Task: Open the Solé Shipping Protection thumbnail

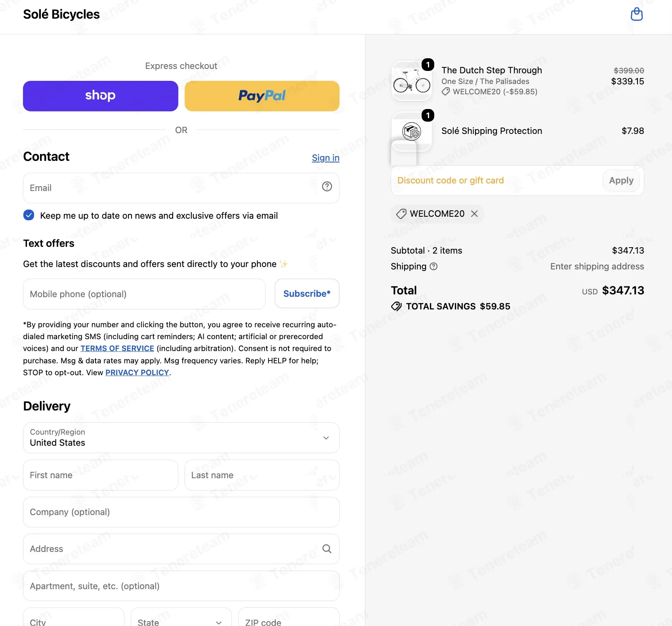Action: (411, 132)
